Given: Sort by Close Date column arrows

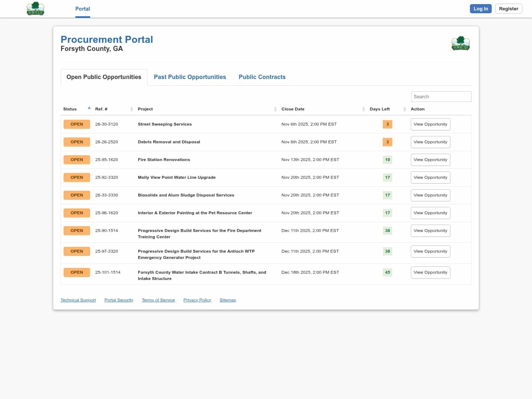Looking at the screenshot, I should point(364,109).
